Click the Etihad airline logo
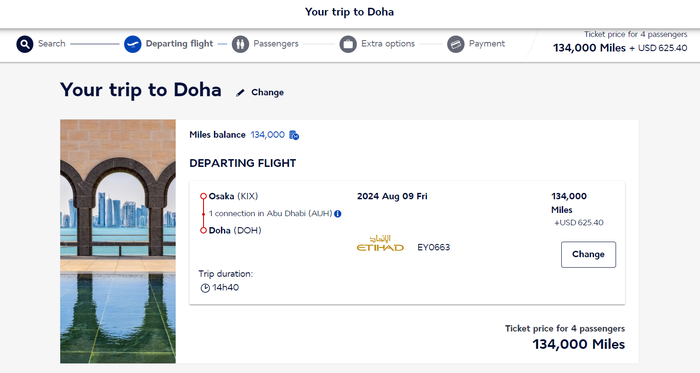Viewport: 700px width, 373px height. click(380, 244)
